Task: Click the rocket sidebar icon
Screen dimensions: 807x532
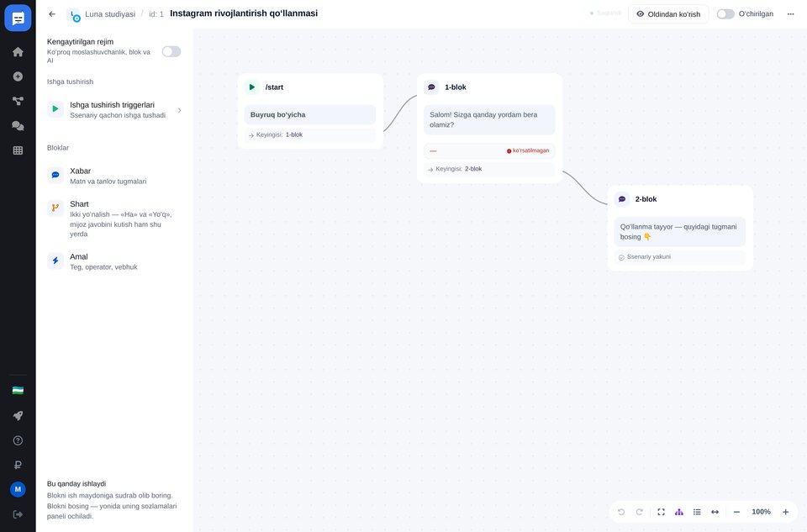Action: click(x=18, y=416)
